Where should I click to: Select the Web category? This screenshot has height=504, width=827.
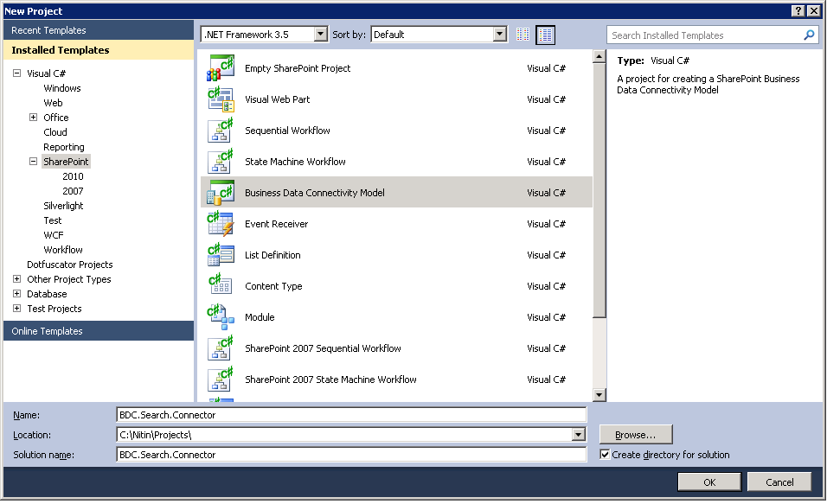53,103
